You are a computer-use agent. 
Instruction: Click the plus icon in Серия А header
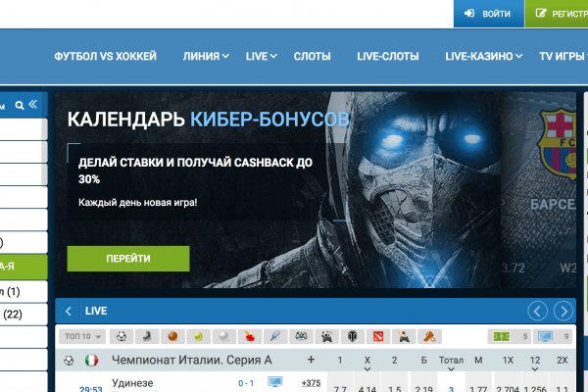click(311, 360)
